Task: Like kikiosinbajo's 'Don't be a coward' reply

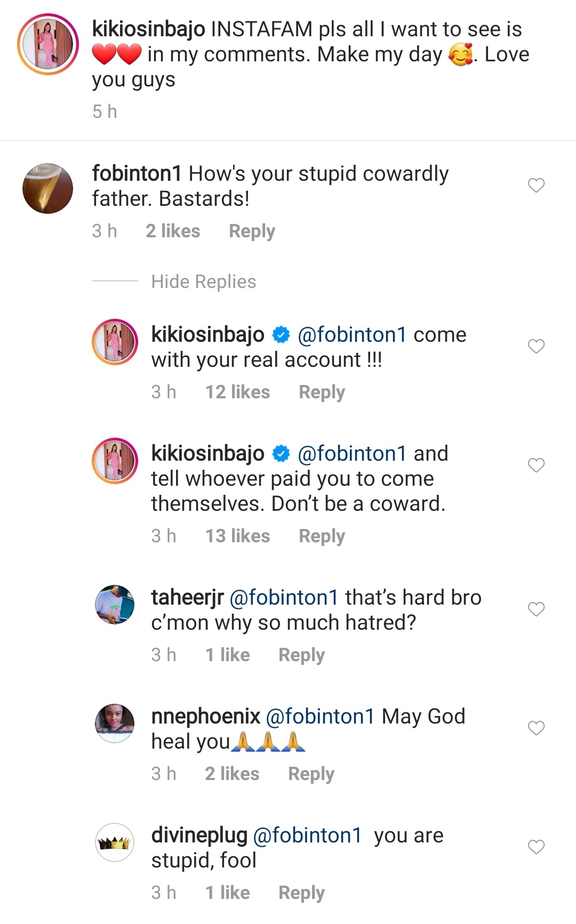Action: click(536, 465)
